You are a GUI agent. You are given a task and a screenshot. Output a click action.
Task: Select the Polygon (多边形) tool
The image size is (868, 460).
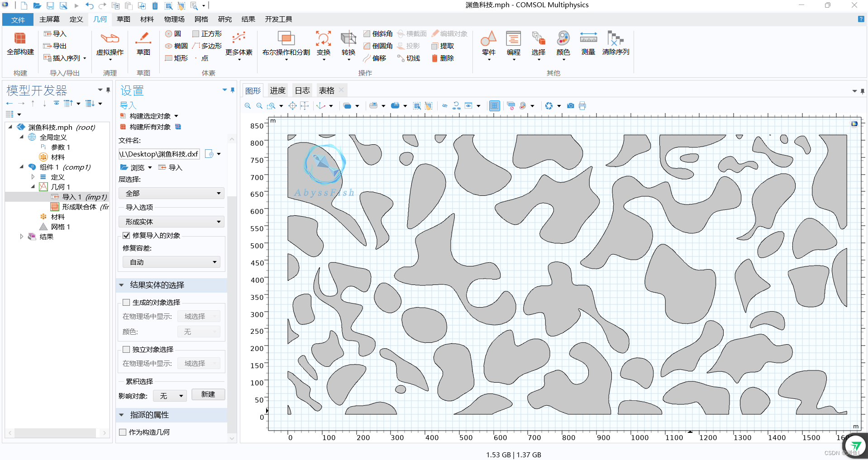coord(207,46)
